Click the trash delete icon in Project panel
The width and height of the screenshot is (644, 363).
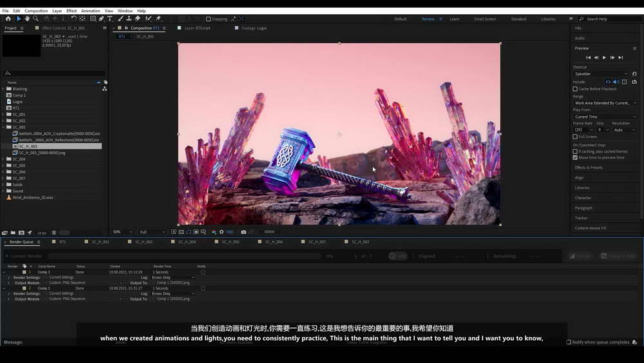[54, 233]
